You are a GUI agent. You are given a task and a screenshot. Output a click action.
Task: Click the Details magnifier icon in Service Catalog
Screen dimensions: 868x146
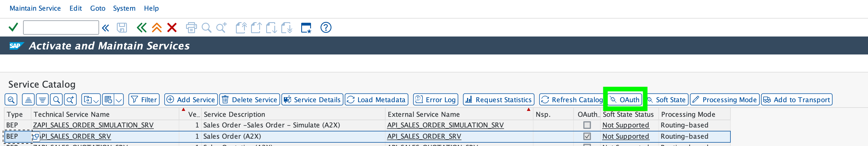[x=11, y=100]
